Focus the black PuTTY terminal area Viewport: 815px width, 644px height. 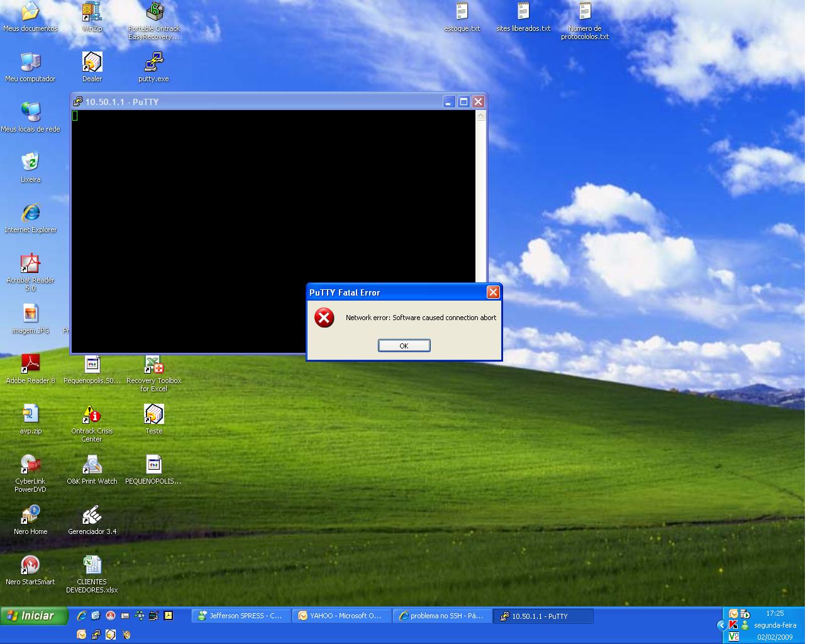pyautogui.click(x=274, y=231)
